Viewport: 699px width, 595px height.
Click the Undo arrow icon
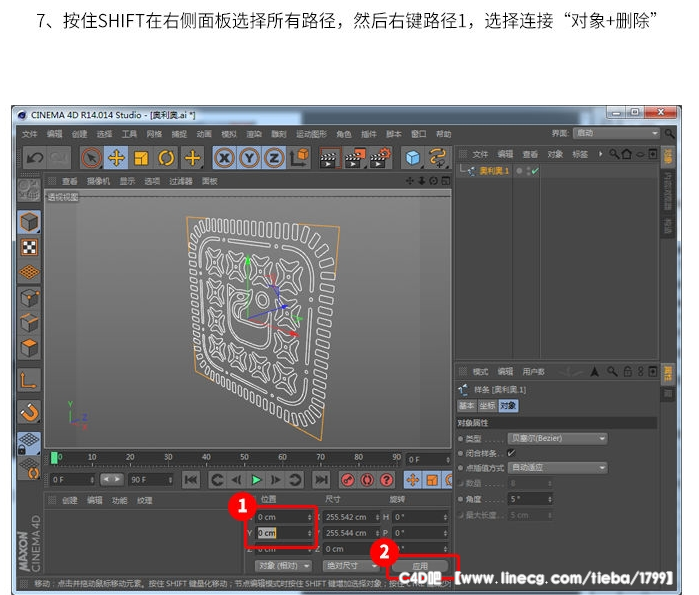35,158
